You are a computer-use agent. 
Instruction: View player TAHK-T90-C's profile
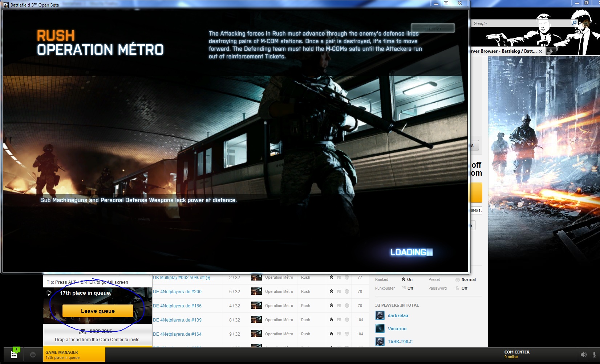(400, 342)
